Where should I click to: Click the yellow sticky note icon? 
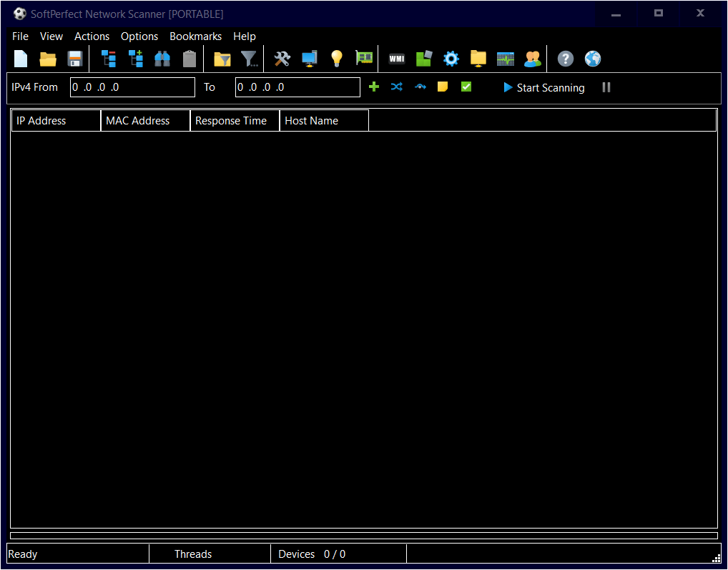pyautogui.click(x=443, y=87)
